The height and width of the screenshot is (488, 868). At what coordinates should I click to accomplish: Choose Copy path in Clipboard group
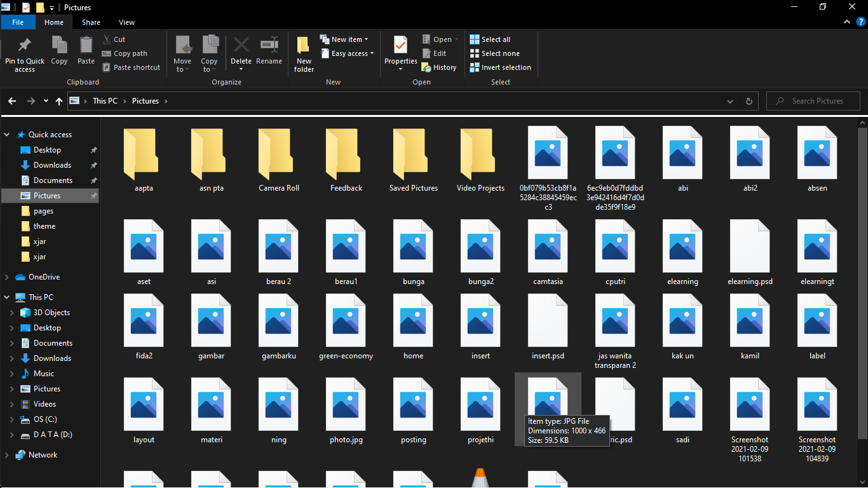[x=125, y=53]
